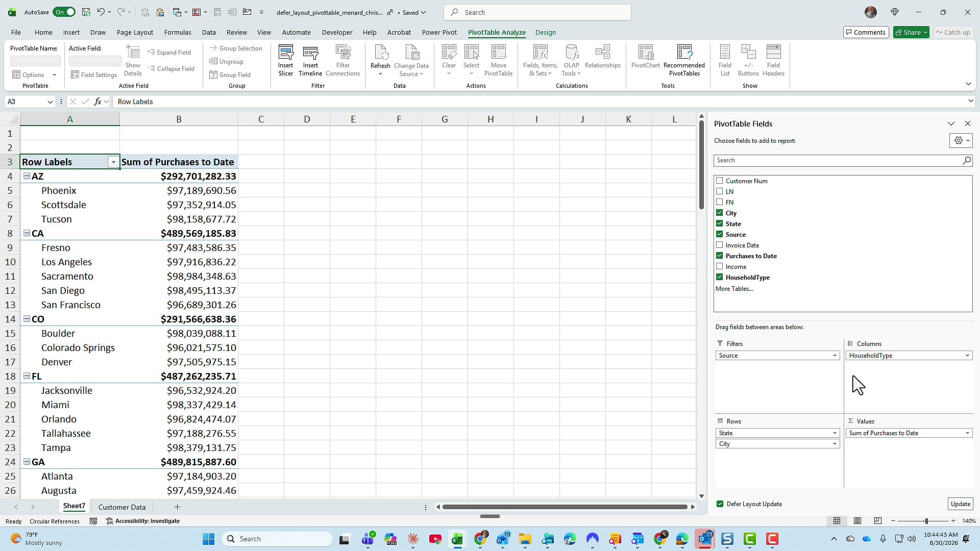Screen dimensions: 980x551
Task: Check the Customer Num field
Action: (719, 181)
